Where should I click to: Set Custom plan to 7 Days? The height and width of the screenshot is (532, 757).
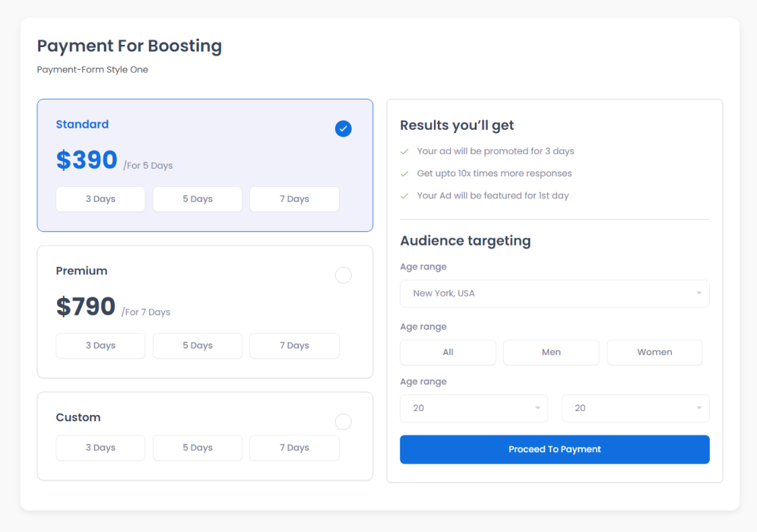pos(294,448)
